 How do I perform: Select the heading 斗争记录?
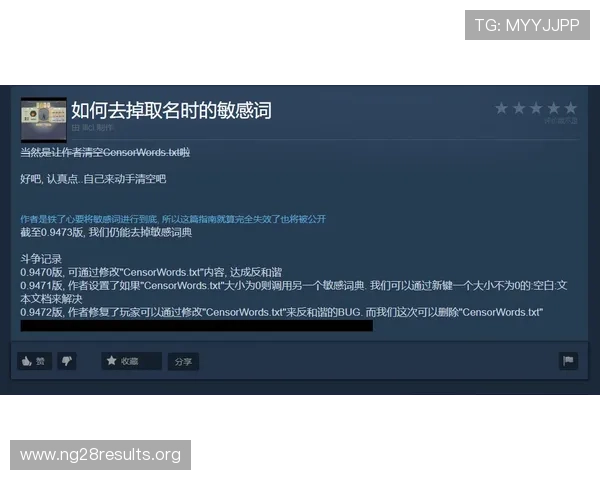coord(41,259)
